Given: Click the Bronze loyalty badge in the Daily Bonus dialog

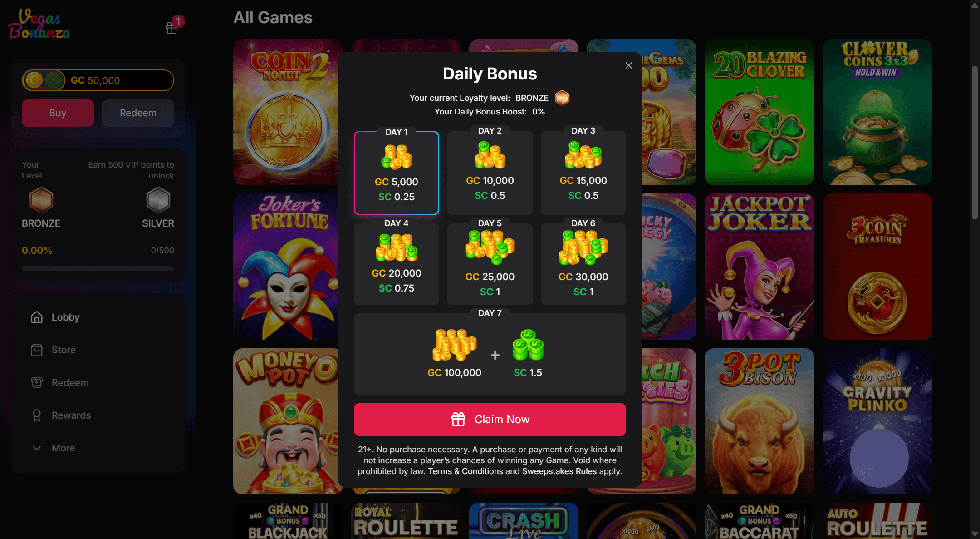Looking at the screenshot, I should pos(562,98).
